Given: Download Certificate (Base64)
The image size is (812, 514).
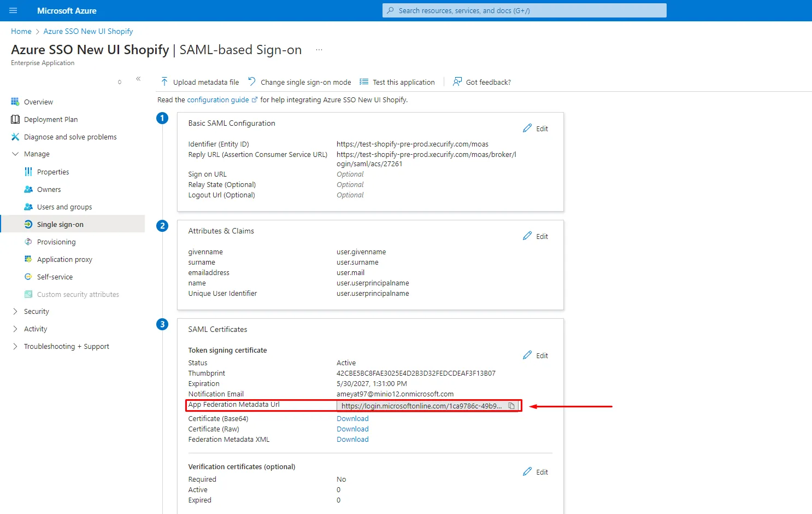Looking at the screenshot, I should coord(352,418).
